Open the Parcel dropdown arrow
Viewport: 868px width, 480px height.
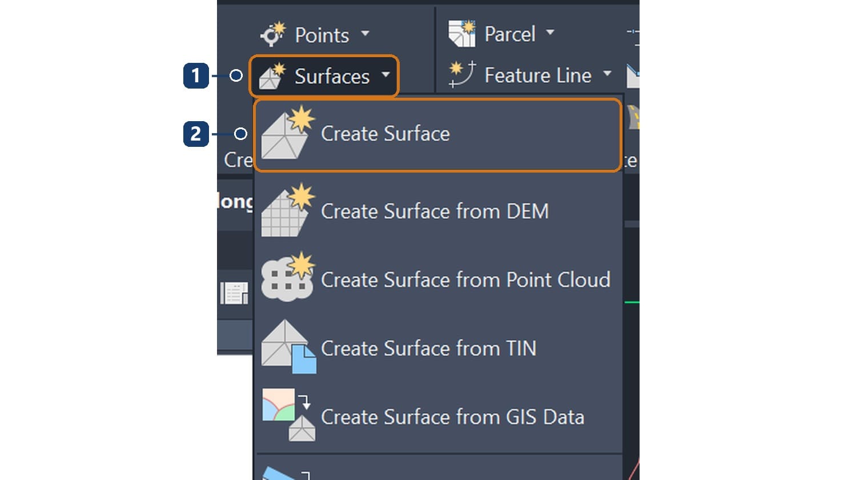[550, 33]
